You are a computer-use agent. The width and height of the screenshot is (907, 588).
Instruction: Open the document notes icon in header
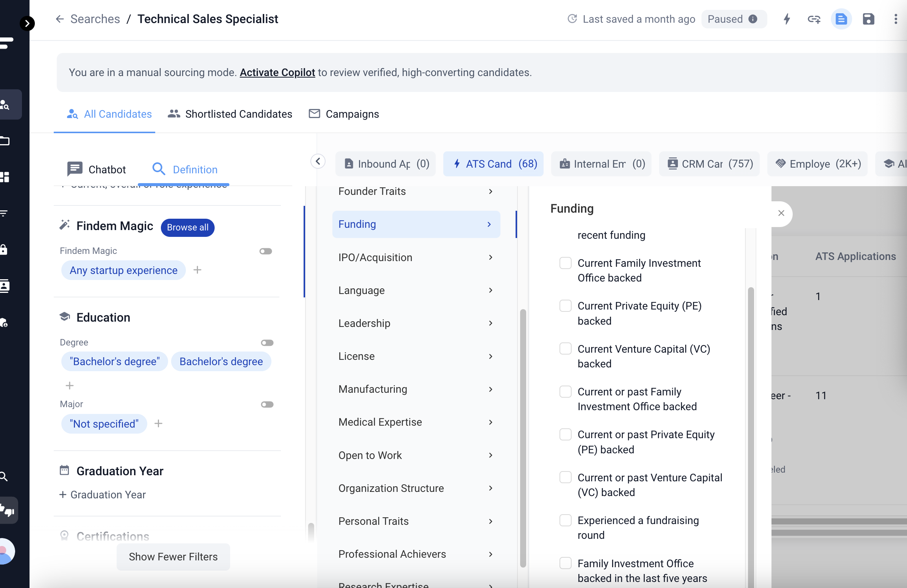coord(841,19)
